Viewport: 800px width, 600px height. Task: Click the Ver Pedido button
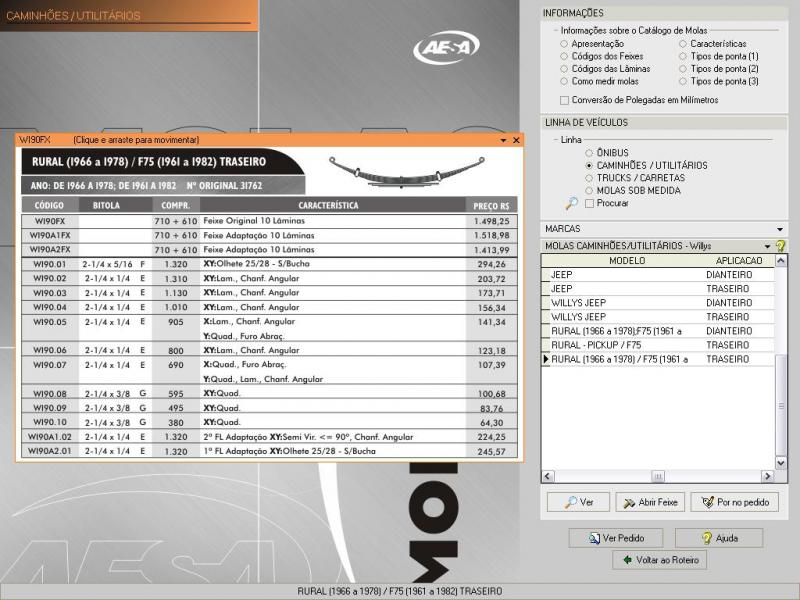[x=616, y=538]
